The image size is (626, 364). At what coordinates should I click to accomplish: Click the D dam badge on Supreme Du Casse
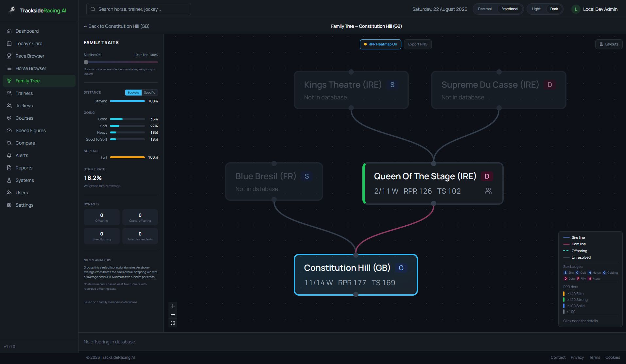coord(550,85)
